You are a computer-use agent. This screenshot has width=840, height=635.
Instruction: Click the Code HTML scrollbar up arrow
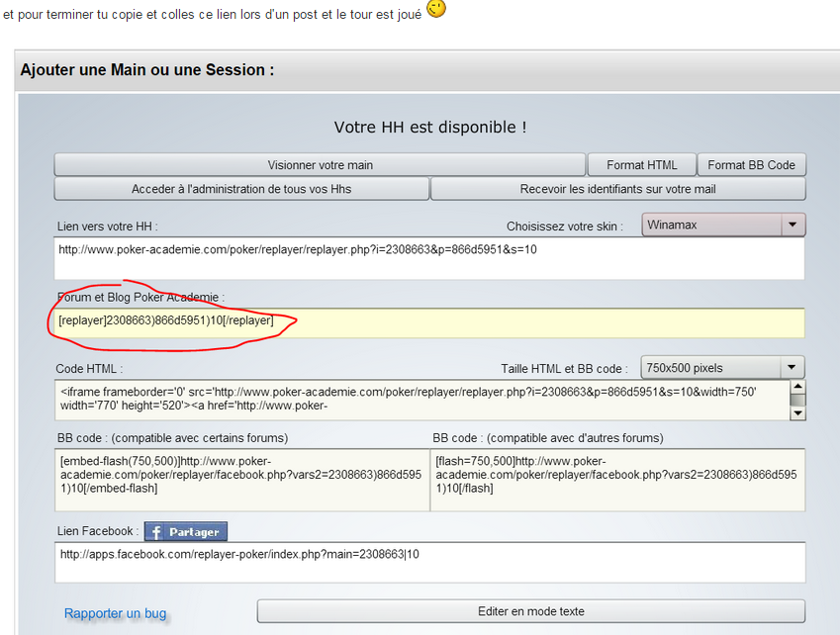pyautogui.click(x=798, y=386)
